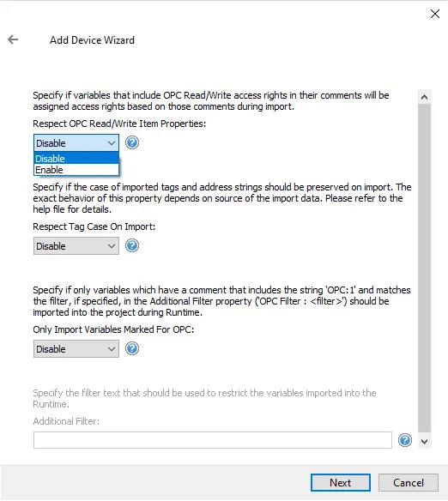This screenshot has height=501, width=448.
Task: Collapse the Respect OPC Read/Write Item Properties dropdown
Action: click(76, 142)
